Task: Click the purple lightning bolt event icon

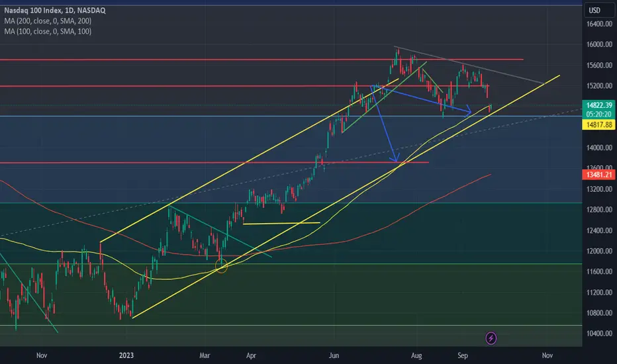Action: tap(491, 338)
